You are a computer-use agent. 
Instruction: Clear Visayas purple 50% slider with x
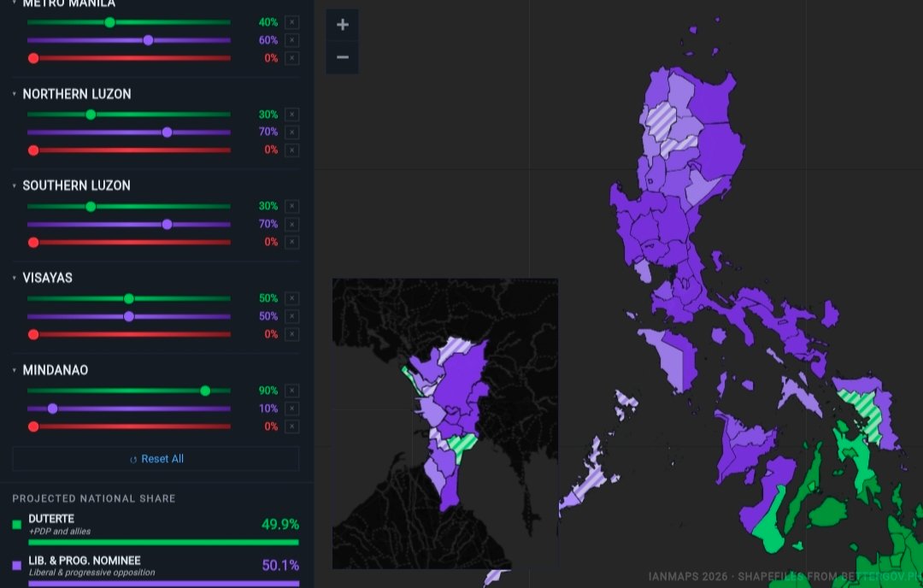292,316
